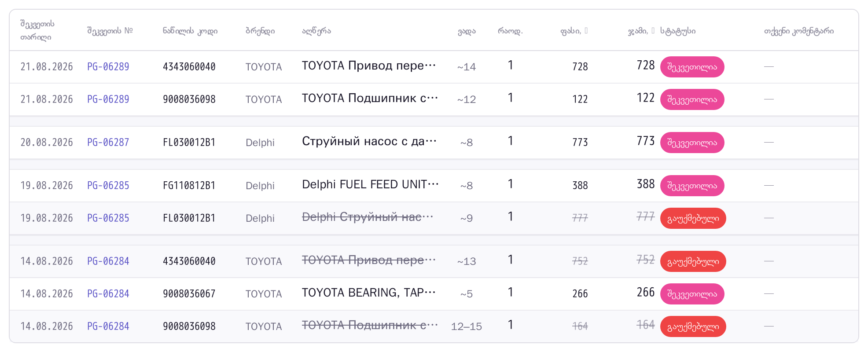Open order PG-06285 link for FG110812B1
Viewport: 868px width, 352px height.
[108, 186]
